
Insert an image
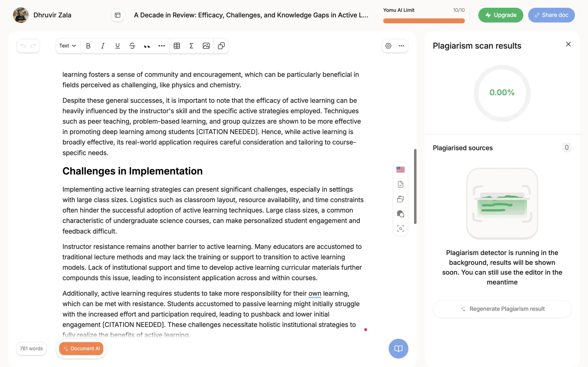click(x=206, y=46)
